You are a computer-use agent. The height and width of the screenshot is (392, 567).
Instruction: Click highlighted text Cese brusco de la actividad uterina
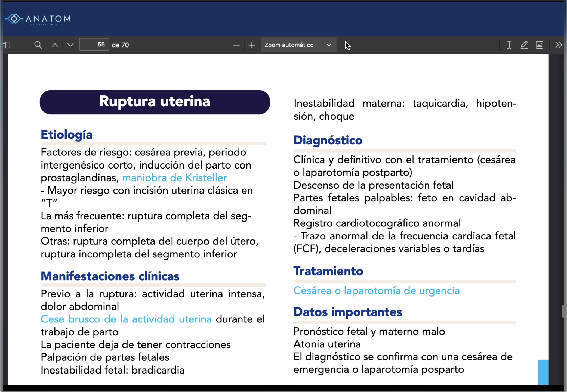click(126, 319)
